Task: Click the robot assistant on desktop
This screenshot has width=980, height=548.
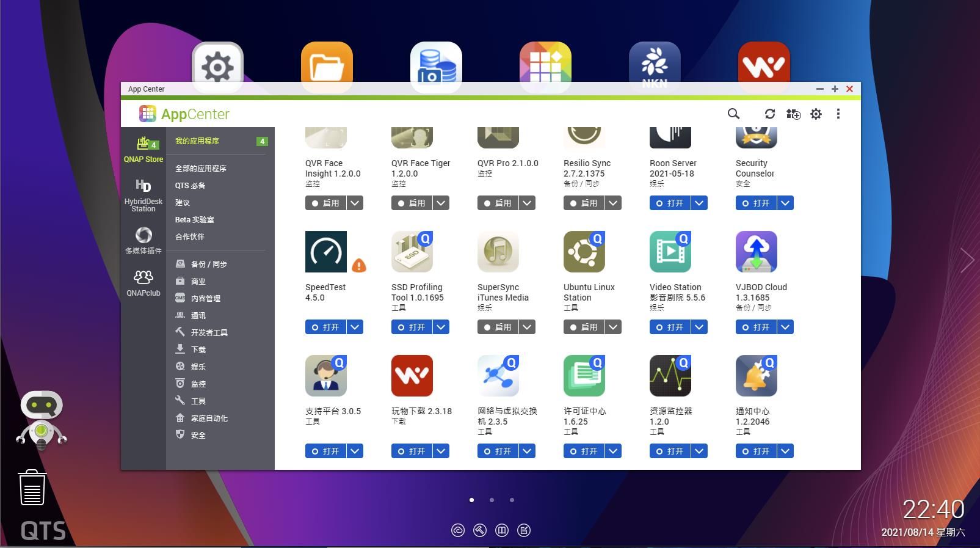Action: pyautogui.click(x=42, y=420)
